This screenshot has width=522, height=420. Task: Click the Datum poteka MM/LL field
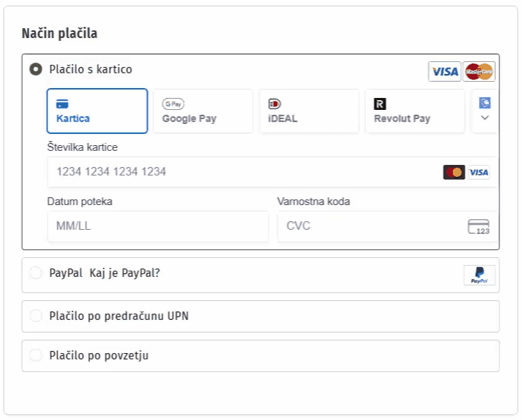coord(157,226)
